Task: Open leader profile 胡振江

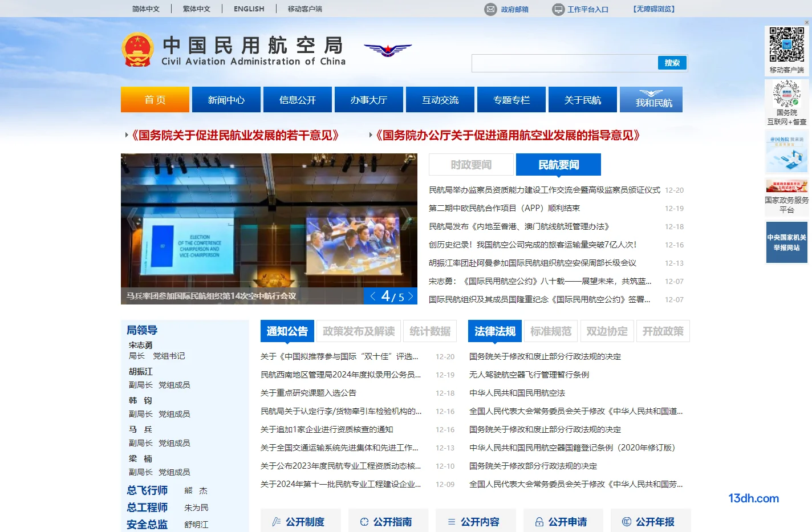Action: click(x=141, y=371)
